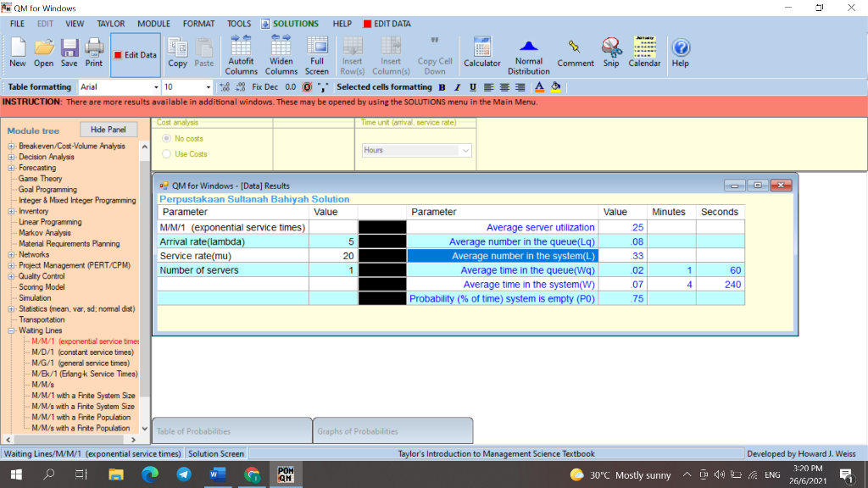The width and height of the screenshot is (868, 488).
Task: Click the Hide Panel button
Action: (x=108, y=130)
